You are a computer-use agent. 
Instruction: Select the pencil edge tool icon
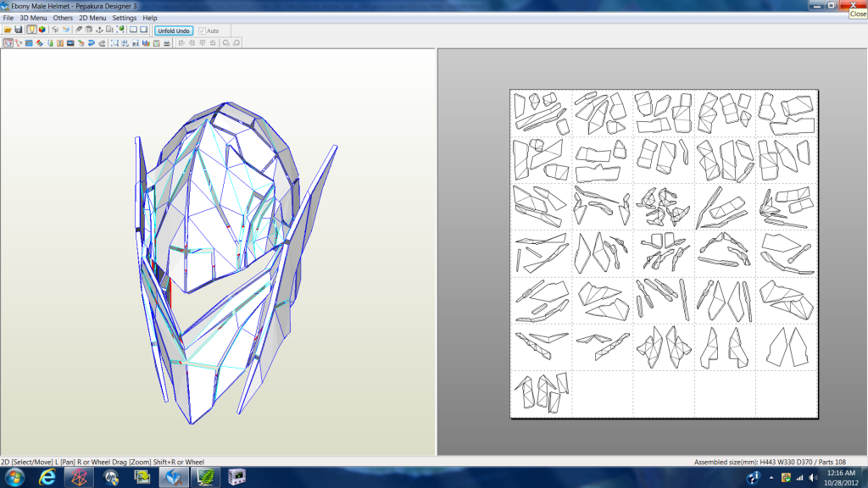point(79,30)
